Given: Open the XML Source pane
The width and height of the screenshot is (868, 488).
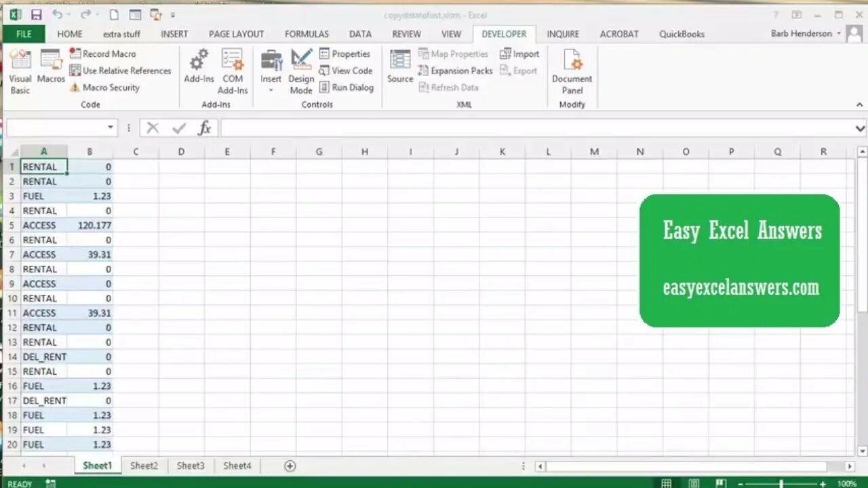Looking at the screenshot, I should pos(400,67).
